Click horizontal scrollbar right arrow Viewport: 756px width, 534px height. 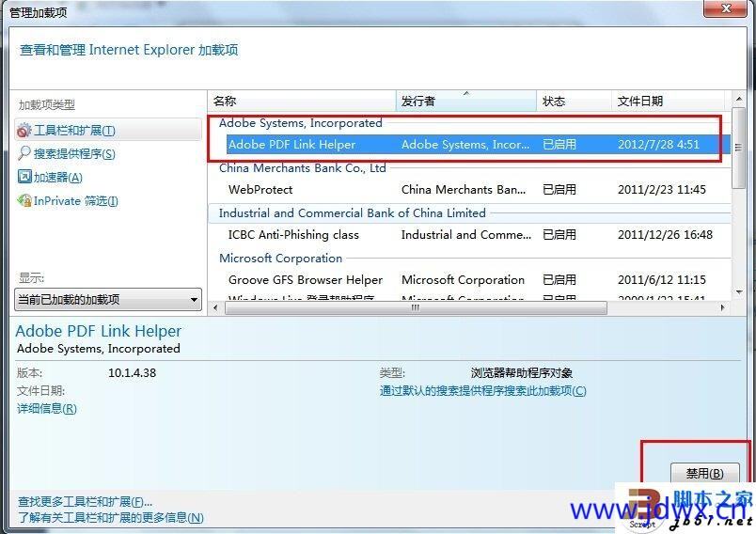(x=723, y=307)
